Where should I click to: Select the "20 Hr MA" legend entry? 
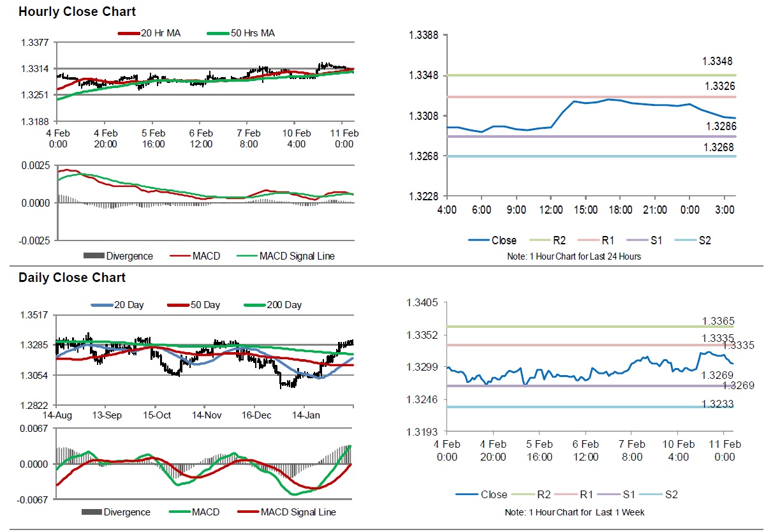pos(149,33)
